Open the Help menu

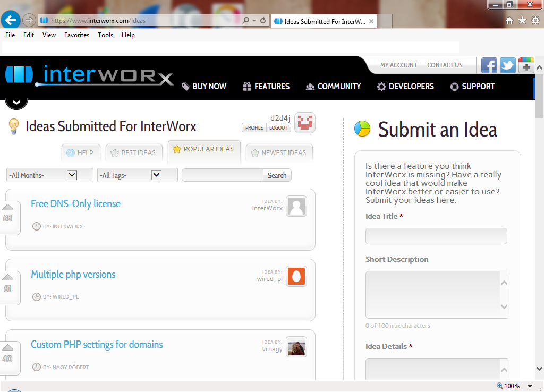128,35
